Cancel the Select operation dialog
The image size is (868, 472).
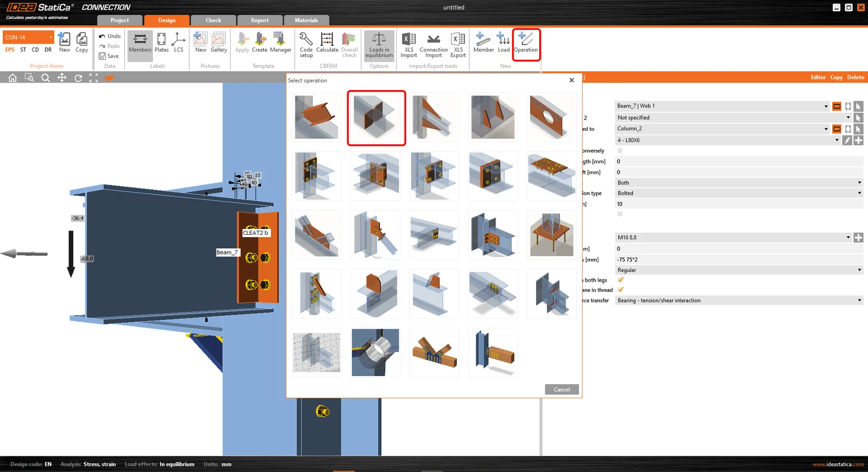[x=561, y=390]
